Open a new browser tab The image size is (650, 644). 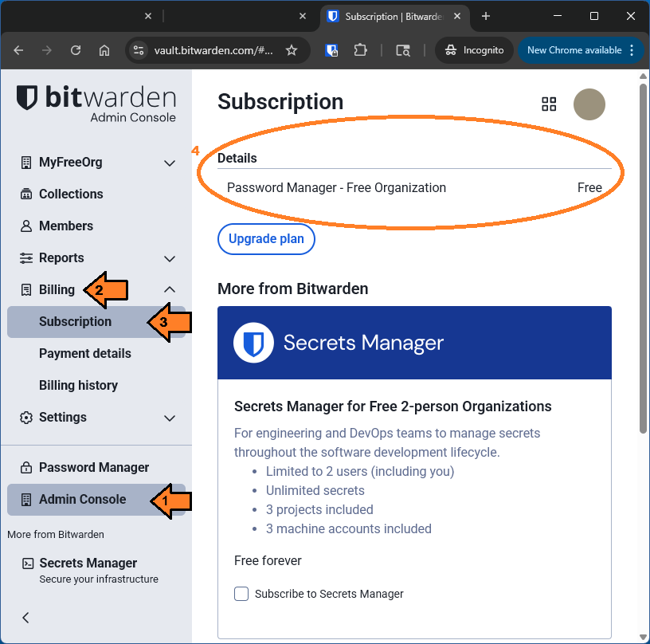pos(486,16)
